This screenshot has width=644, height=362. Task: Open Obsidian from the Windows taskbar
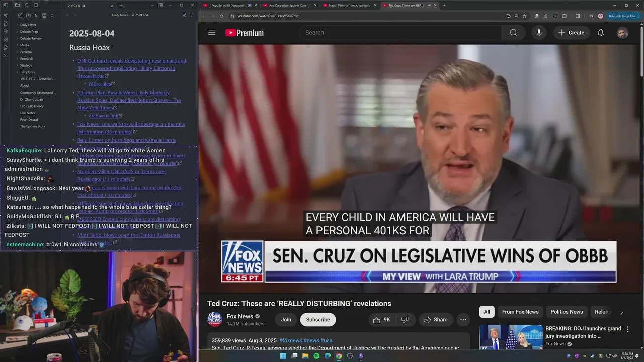click(x=361, y=356)
